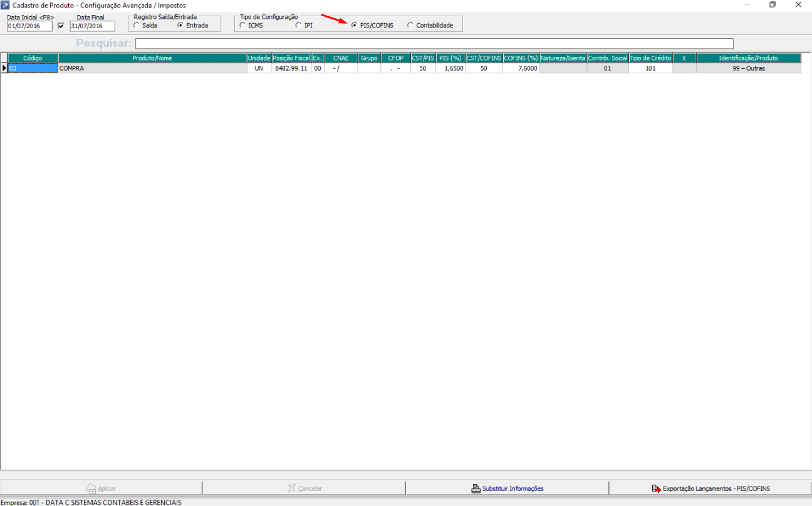This screenshot has height=506, width=812.
Task: Select the Contabilidade radio option
Action: [x=410, y=26]
